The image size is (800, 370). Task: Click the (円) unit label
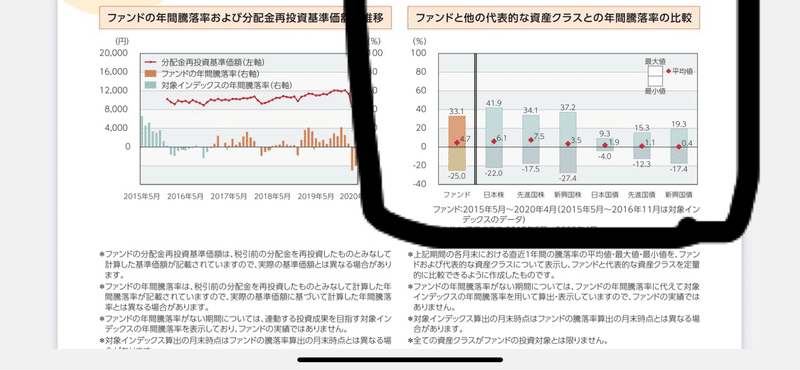[x=122, y=41]
